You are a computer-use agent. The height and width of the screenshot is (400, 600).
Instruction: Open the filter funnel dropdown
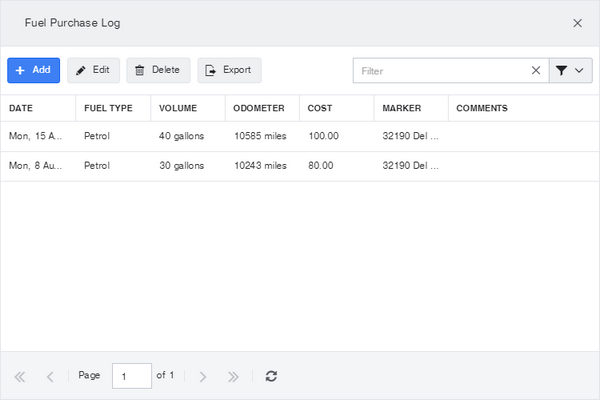(x=571, y=70)
